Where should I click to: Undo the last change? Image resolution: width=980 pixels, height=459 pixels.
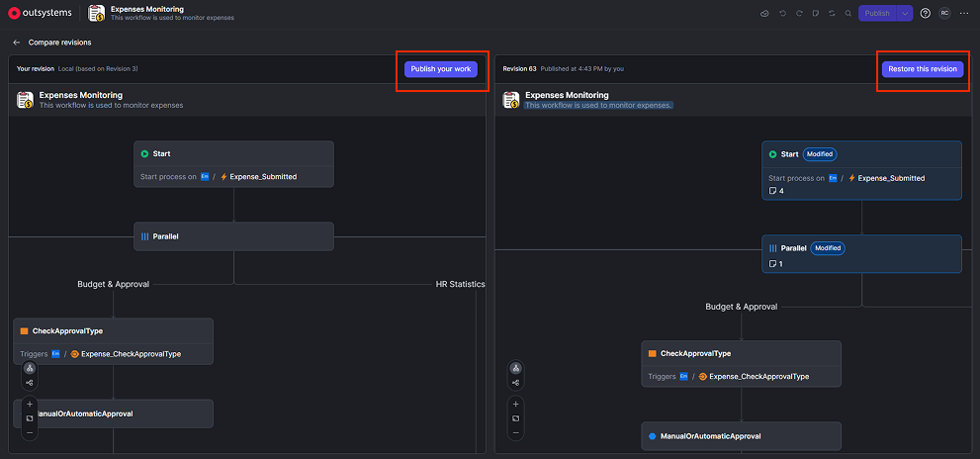pyautogui.click(x=782, y=13)
